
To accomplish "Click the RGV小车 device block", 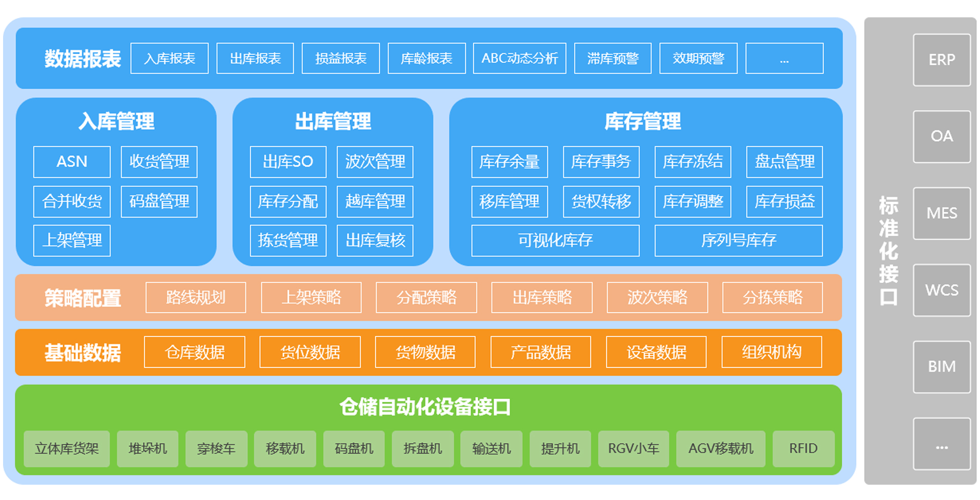I will [x=633, y=449].
